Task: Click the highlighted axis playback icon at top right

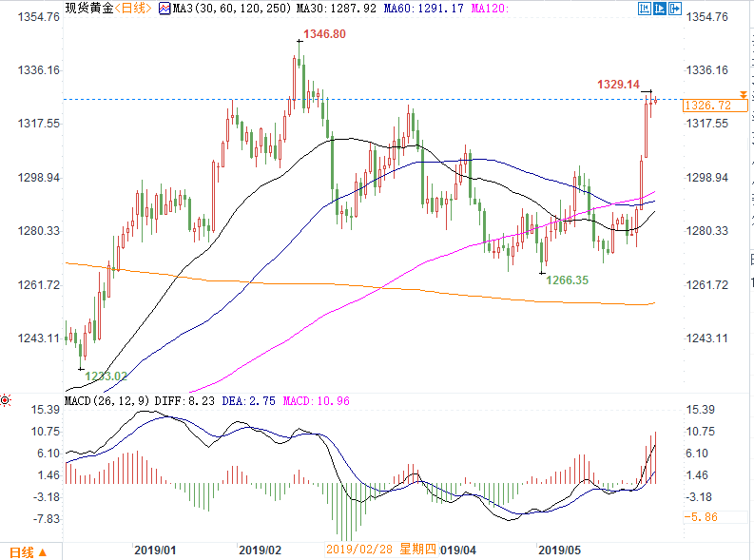Action: click(660, 9)
